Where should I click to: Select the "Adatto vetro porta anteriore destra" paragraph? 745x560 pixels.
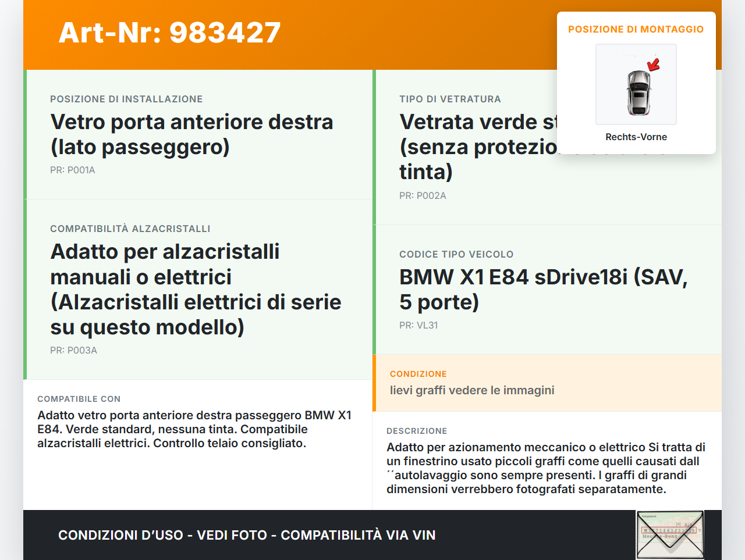coord(194,429)
